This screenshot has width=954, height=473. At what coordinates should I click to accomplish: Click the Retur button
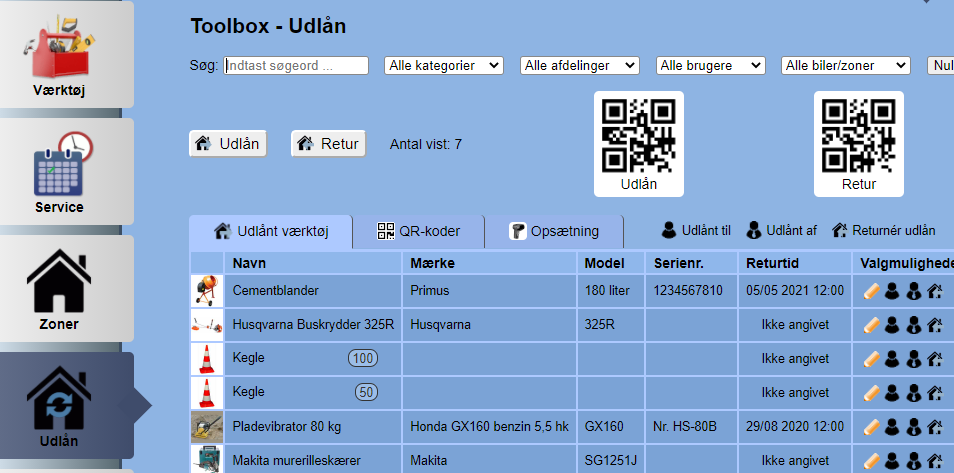tap(329, 144)
